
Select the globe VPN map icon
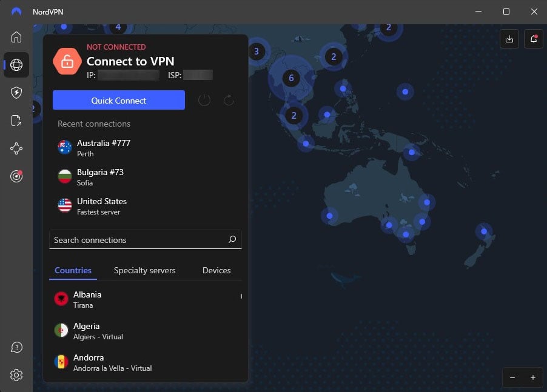pos(16,65)
